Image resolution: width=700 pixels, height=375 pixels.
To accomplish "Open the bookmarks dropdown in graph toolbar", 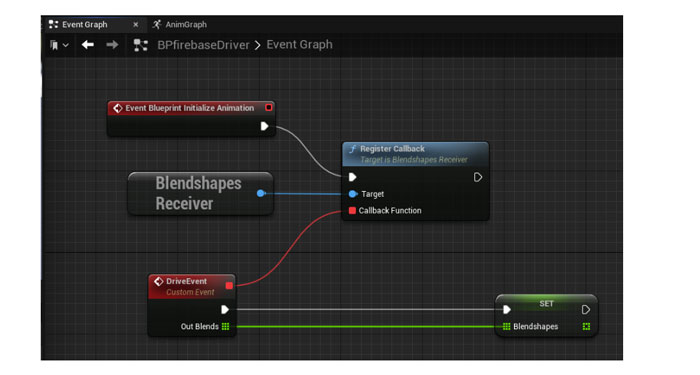I will [59, 45].
